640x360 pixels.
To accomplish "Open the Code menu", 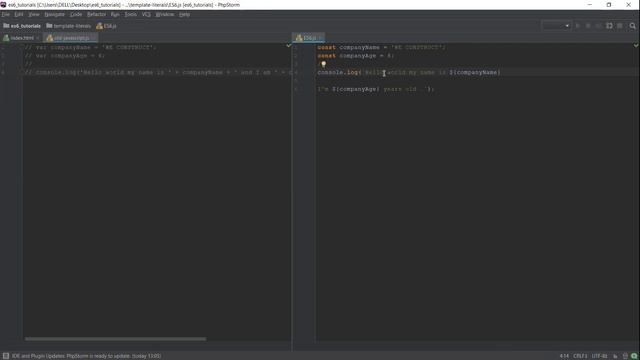I will point(76,14).
